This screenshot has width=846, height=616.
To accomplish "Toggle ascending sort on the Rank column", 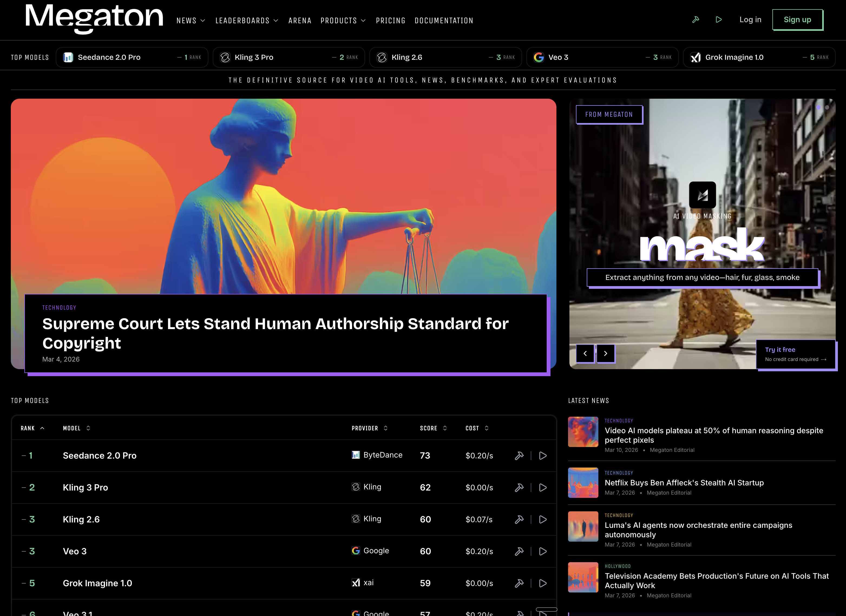I will tap(42, 428).
